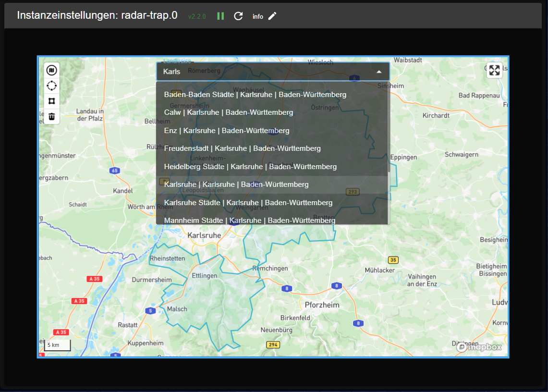Viewport: 548px width, 392px height.
Task: Click the Malsch label on the map
Action: click(x=177, y=309)
